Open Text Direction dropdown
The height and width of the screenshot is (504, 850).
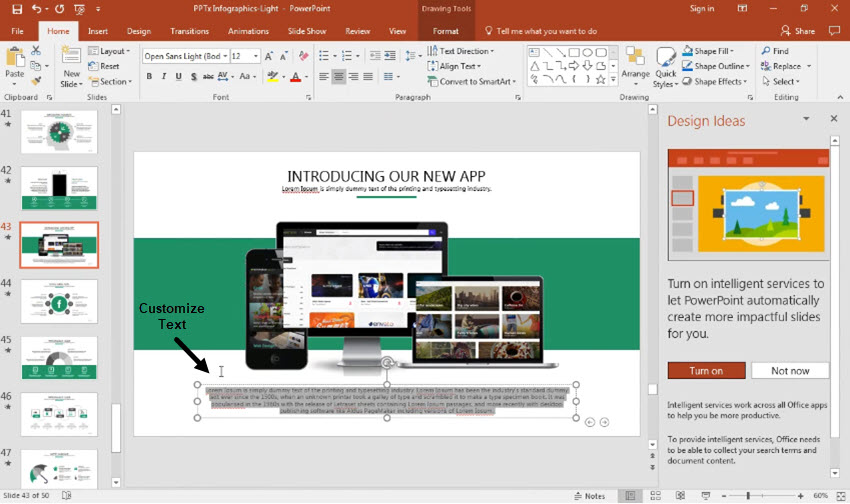[461, 51]
